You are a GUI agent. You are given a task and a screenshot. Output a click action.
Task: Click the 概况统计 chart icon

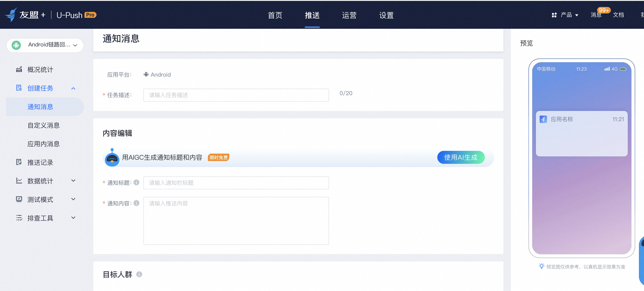click(19, 69)
